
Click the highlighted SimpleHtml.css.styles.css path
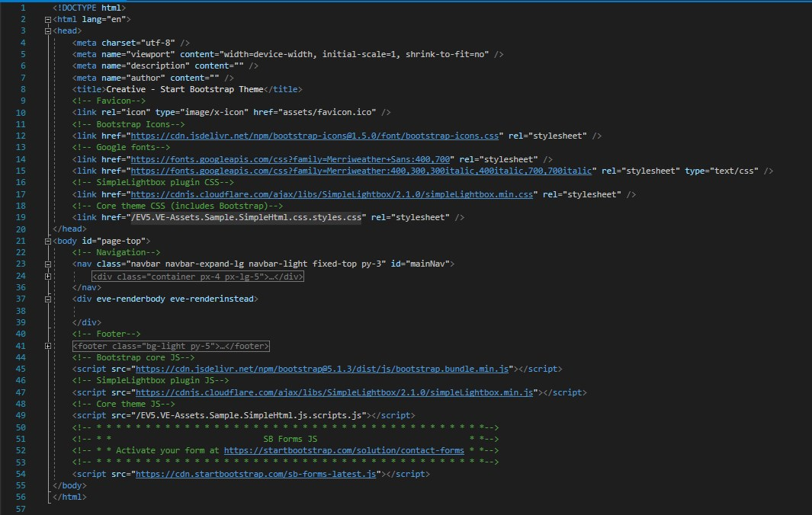click(246, 217)
